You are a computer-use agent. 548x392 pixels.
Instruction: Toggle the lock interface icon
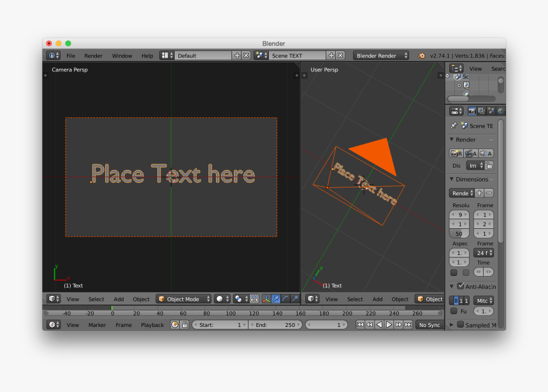489,165
